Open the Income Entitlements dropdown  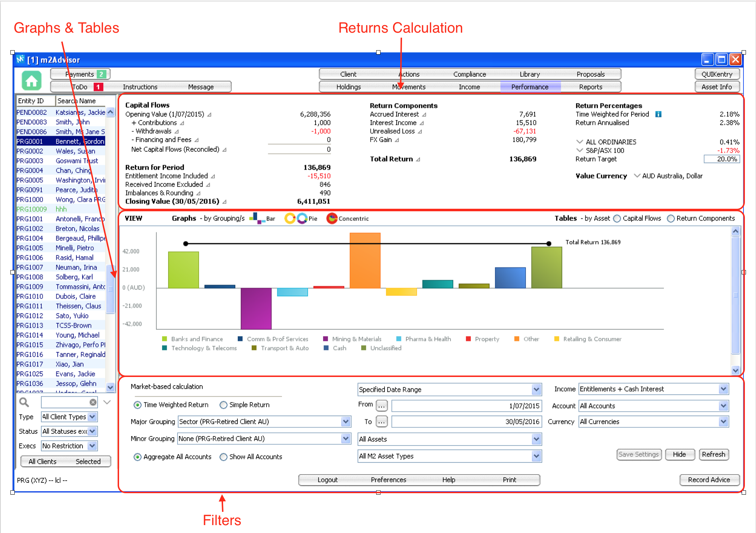[x=723, y=389]
